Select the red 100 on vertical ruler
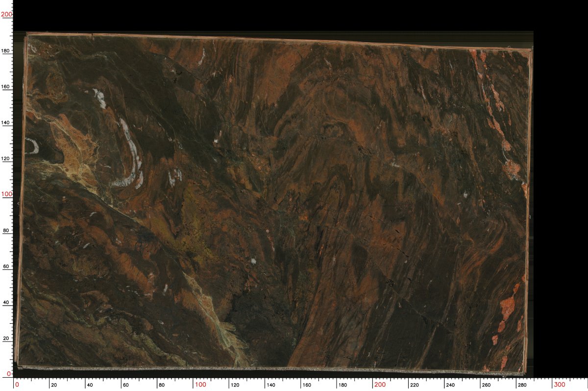The width and height of the screenshot is (588, 391). tap(6, 194)
